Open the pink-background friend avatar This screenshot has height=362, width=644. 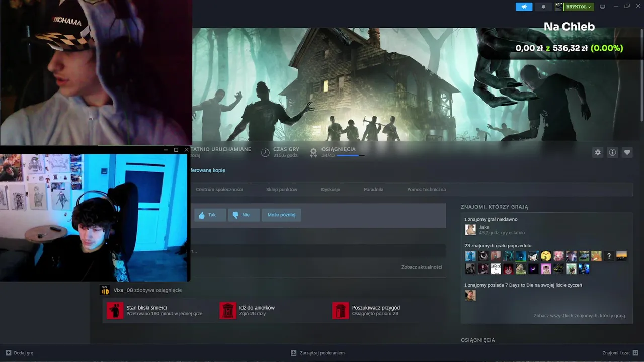pyautogui.click(x=546, y=269)
